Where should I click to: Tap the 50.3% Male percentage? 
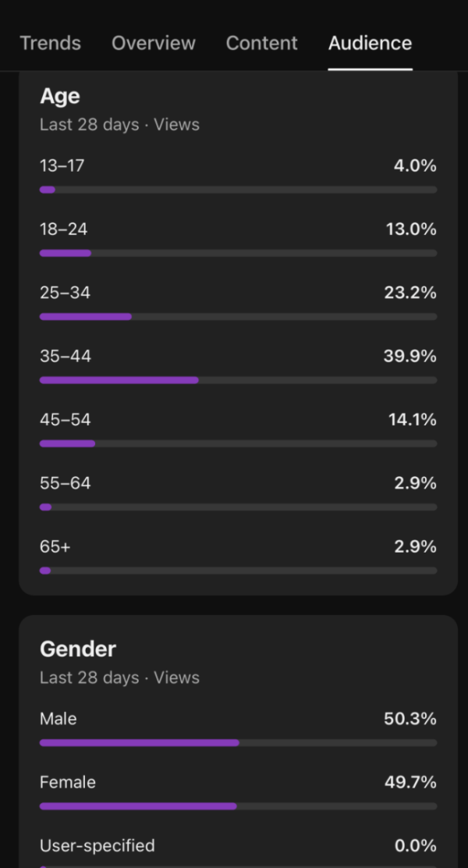point(409,719)
